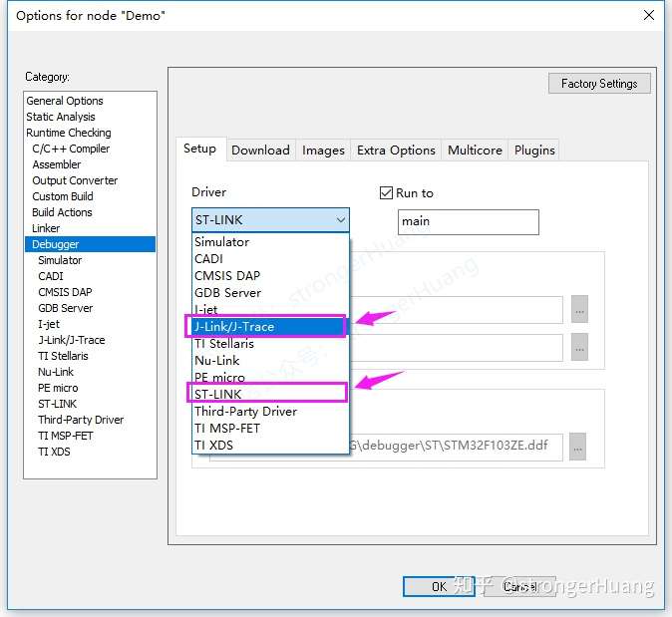Viewport: 672px width, 617px height.
Task: Click the Run to input field containing main
Action: point(468,222)
